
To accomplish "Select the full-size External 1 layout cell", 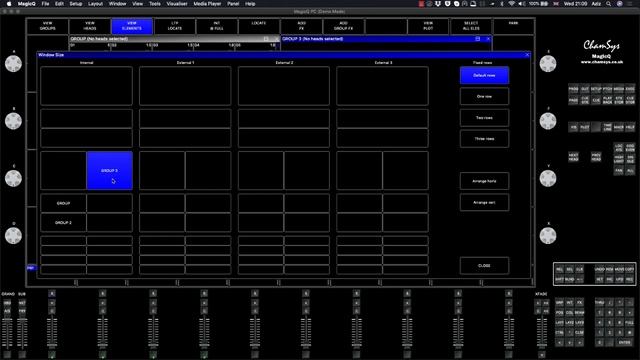I will pos(185,86).
